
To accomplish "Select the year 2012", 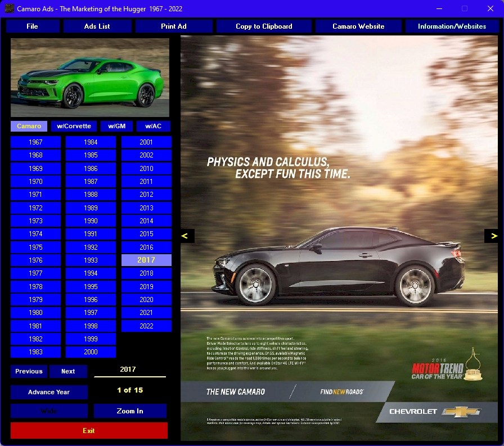I will [x=146, y=195].
